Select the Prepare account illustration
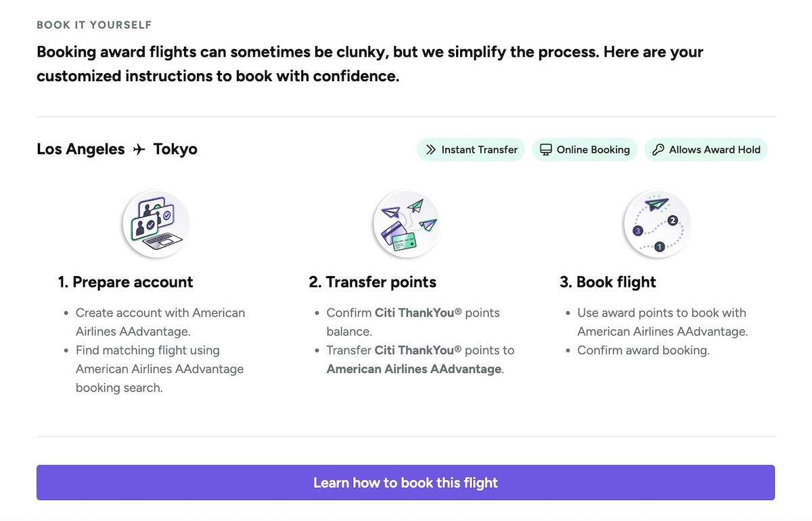The width and height of the screenshot is (812, 521). pyautogui.click(x=156, y=224)
